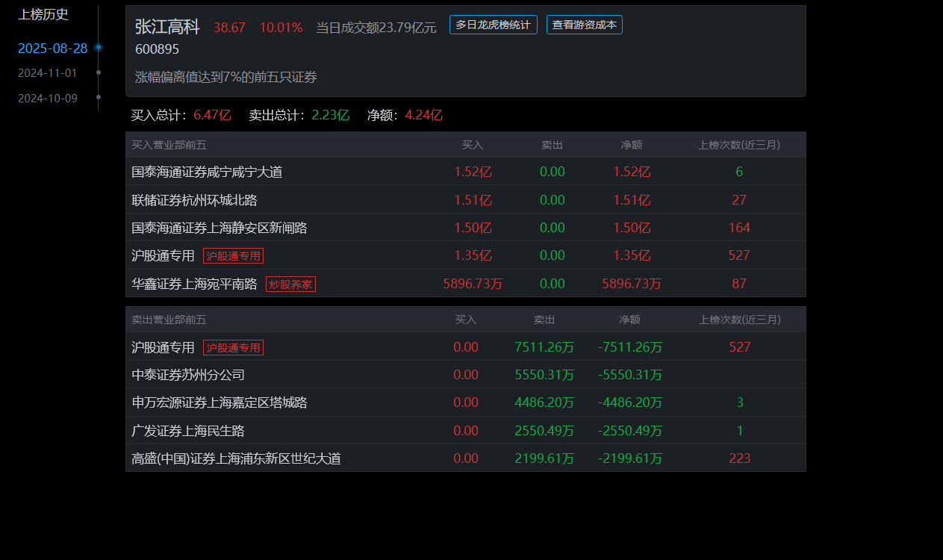Screen dimensions: 943x560
Task: Click the 查看游资成本 button
Action: (x=584, y=25)
